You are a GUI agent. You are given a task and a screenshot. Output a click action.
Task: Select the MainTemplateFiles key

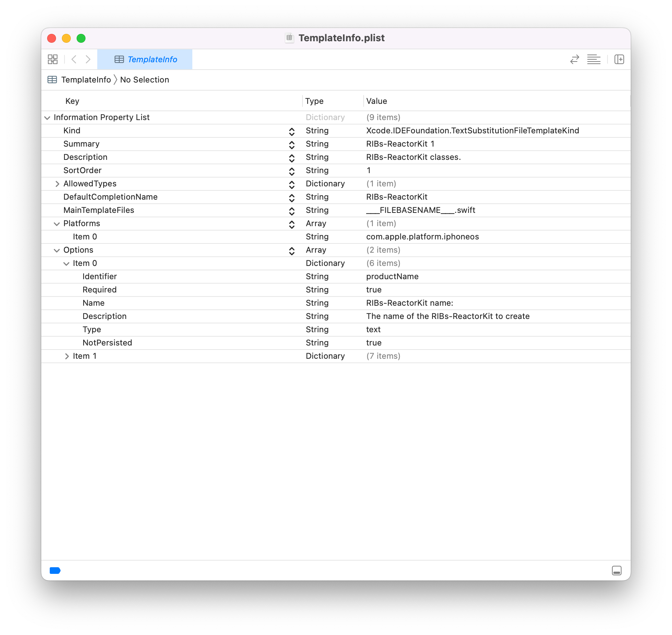click(99, 210)
